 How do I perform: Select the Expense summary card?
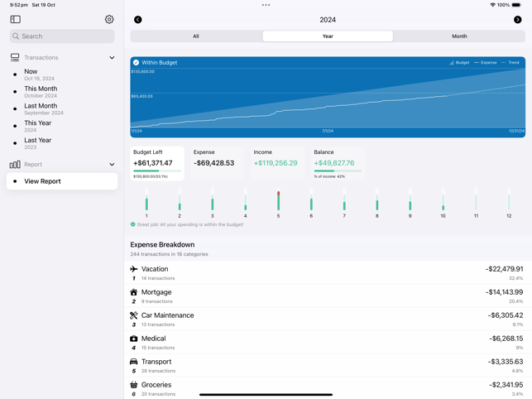(218, 163)
